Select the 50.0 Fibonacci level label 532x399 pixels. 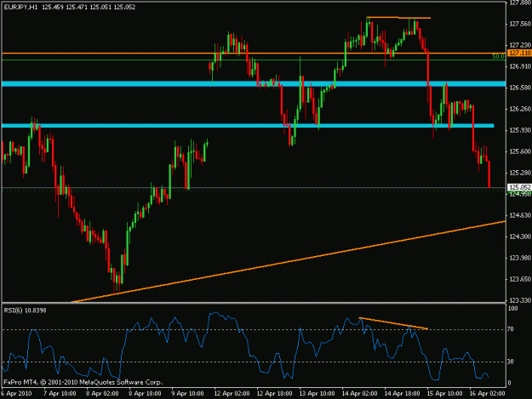498,57
